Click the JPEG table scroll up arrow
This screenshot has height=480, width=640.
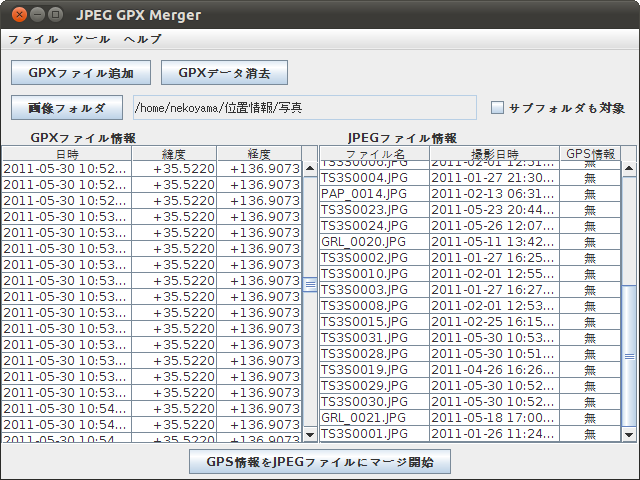(629, 168)
